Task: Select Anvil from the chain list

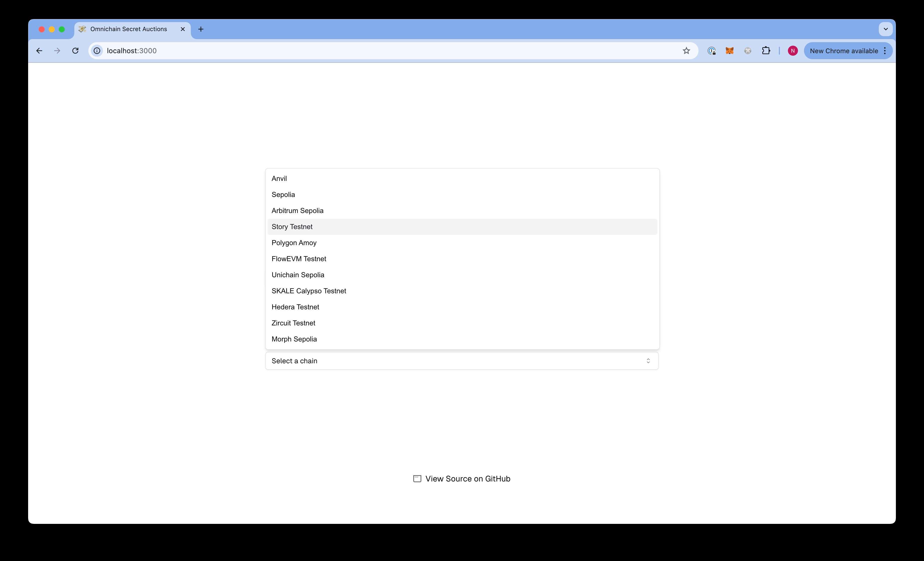Action: tap(462, 178)
